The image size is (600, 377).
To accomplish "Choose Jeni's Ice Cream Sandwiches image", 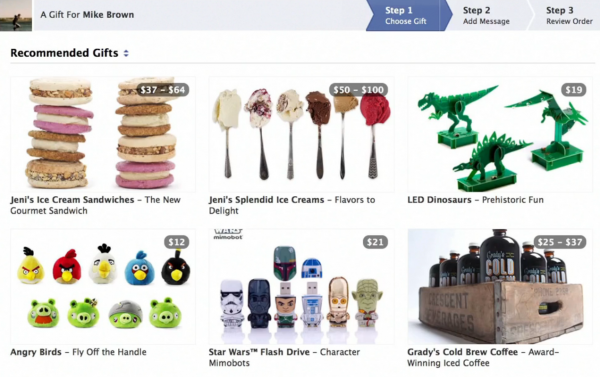I will (x=103, y=134).
